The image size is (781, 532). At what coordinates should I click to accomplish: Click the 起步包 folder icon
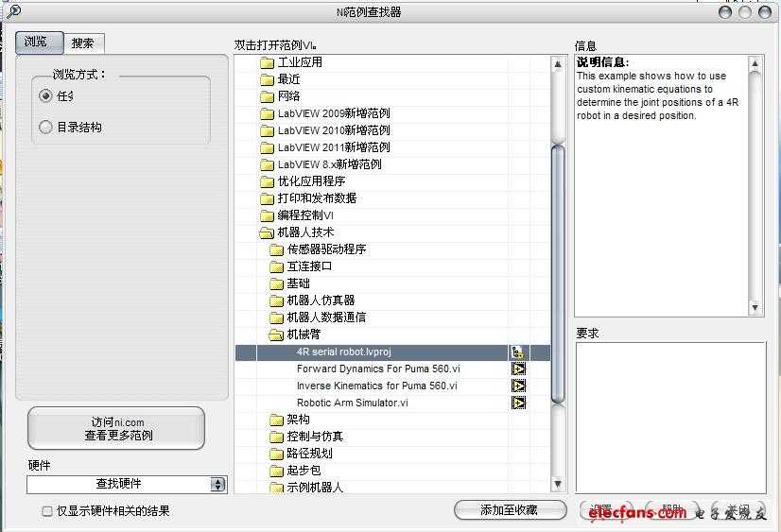coord(276,471)
